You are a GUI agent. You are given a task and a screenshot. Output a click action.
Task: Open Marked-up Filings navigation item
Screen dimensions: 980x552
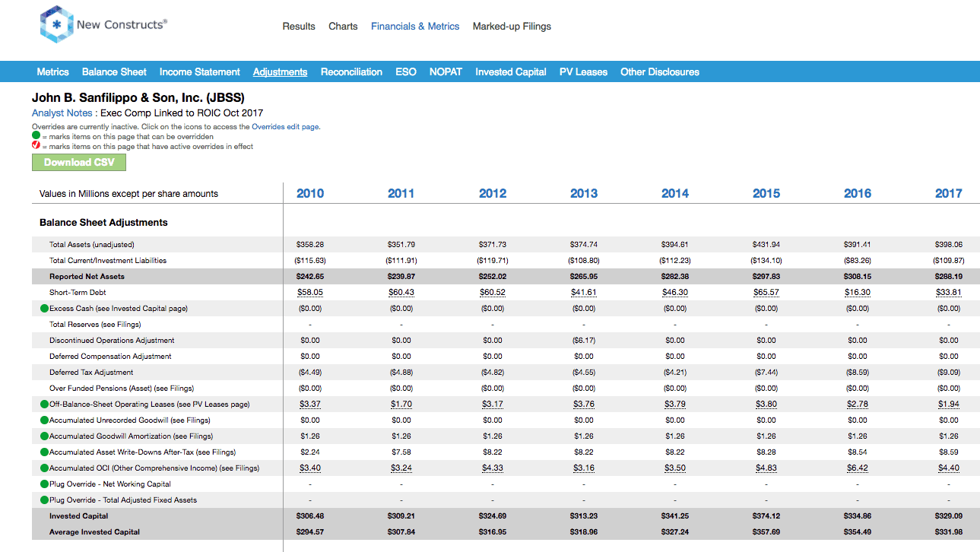[512, 26]
